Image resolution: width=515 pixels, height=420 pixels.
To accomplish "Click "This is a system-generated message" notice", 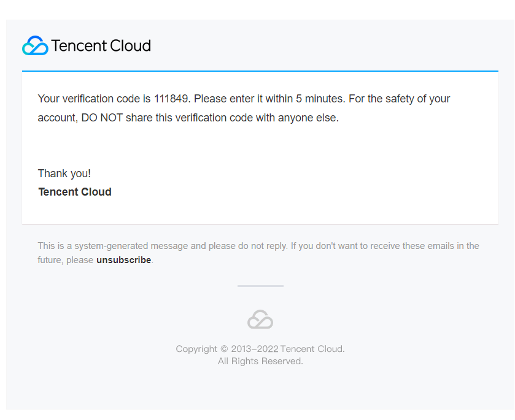I will pos(258,253).
